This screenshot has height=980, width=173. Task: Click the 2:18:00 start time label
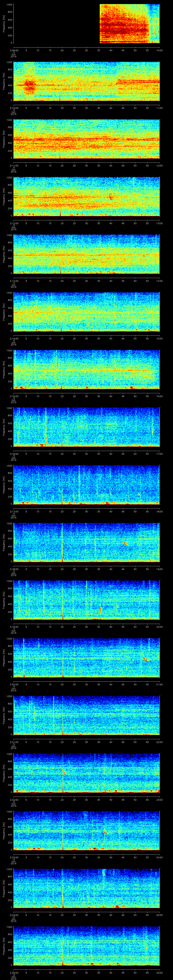[x=14, y=569]
